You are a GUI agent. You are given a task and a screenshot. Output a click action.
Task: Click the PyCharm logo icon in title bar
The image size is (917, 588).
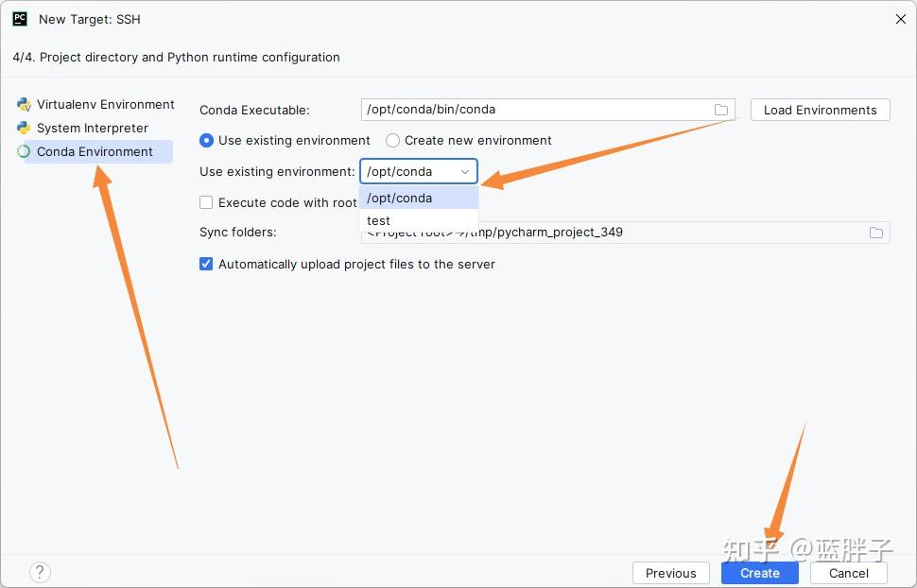[x=20, y=18]
